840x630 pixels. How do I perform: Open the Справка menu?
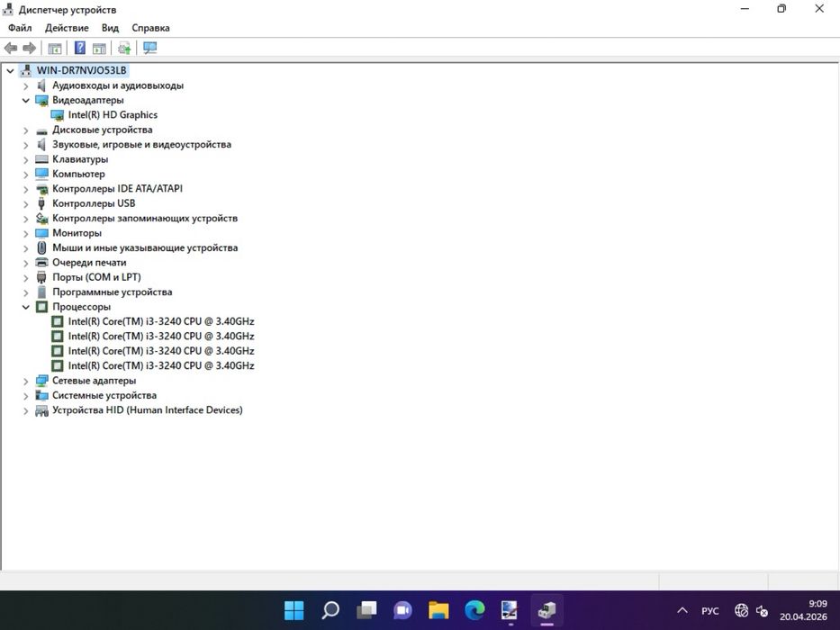click(x=150, y=28)
